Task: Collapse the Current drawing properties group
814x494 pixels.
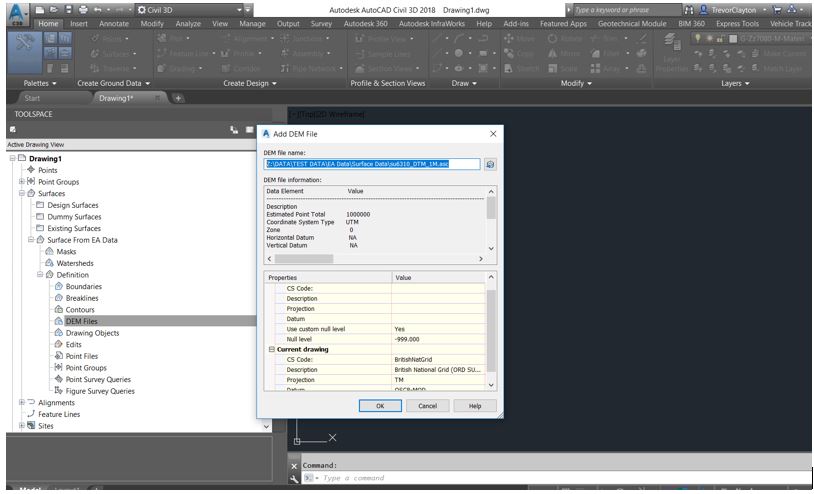Action: pyautogui.click(x=272, y=349)
